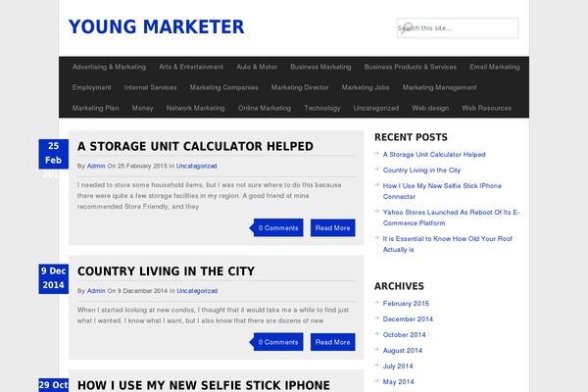Click the 29 Oct date badge

[53, 385]
